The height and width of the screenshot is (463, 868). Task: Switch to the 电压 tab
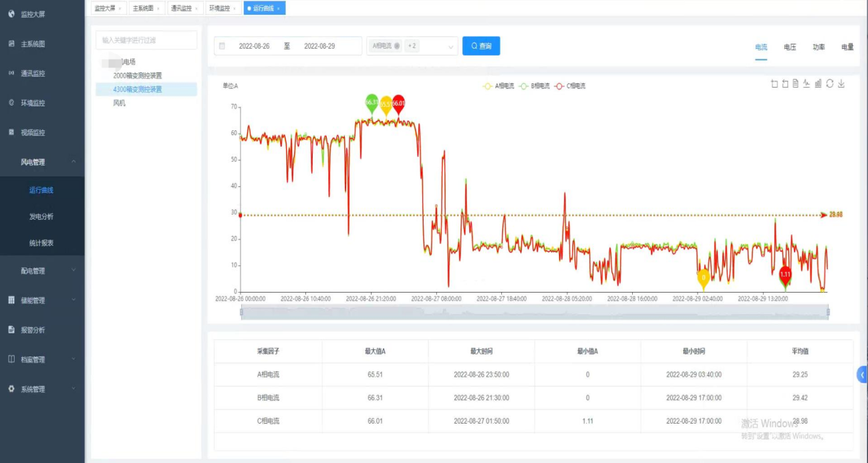tap(791, 47)
